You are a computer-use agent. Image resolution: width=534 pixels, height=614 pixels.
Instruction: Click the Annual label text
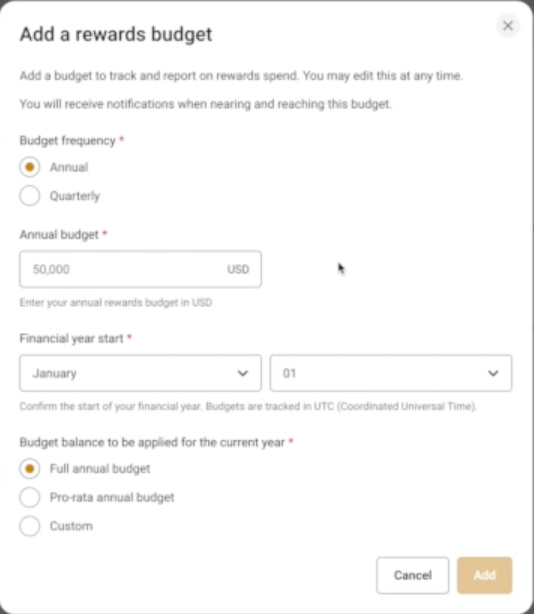tap(69, 167)
